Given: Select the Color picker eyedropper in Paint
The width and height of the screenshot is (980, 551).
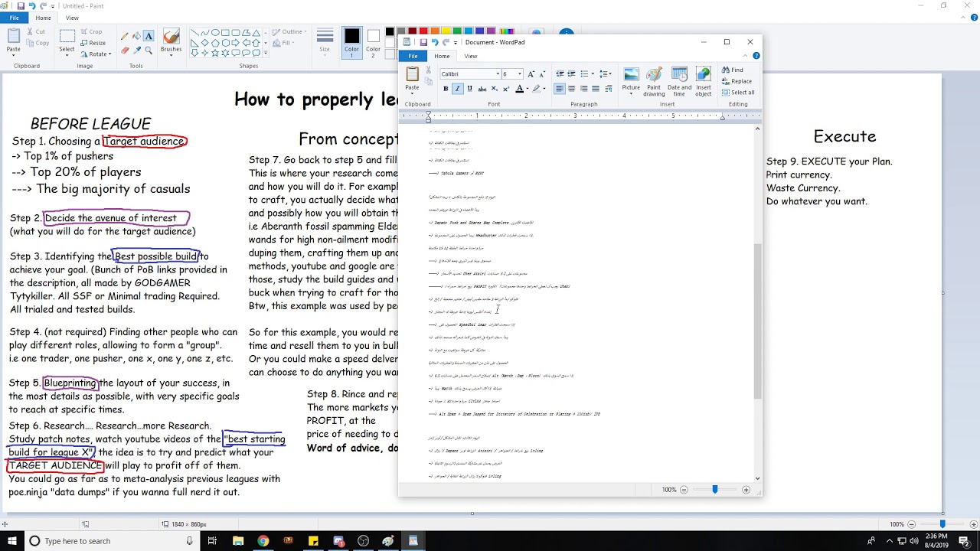Looking at the screenshot, I should (136, 50).
